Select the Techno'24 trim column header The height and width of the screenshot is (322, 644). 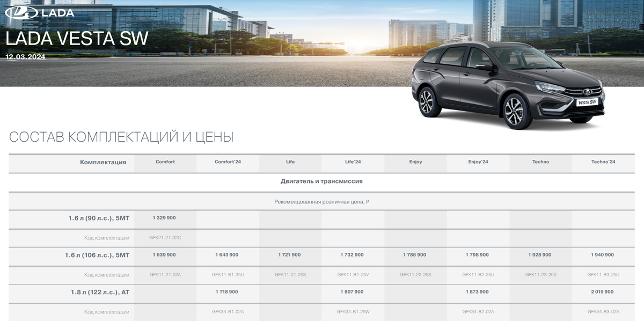[x=603, y=162]
